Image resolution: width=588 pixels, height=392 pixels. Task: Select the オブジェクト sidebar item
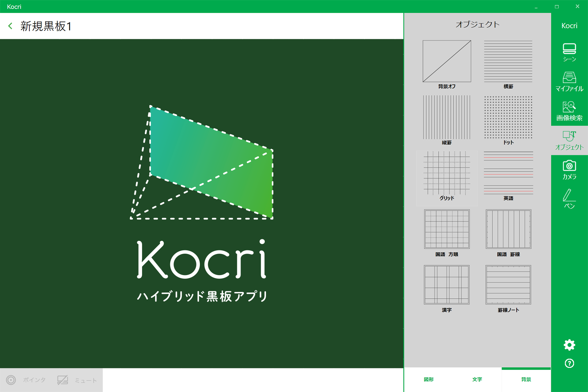pyautogui.click(x=569, y=140)
